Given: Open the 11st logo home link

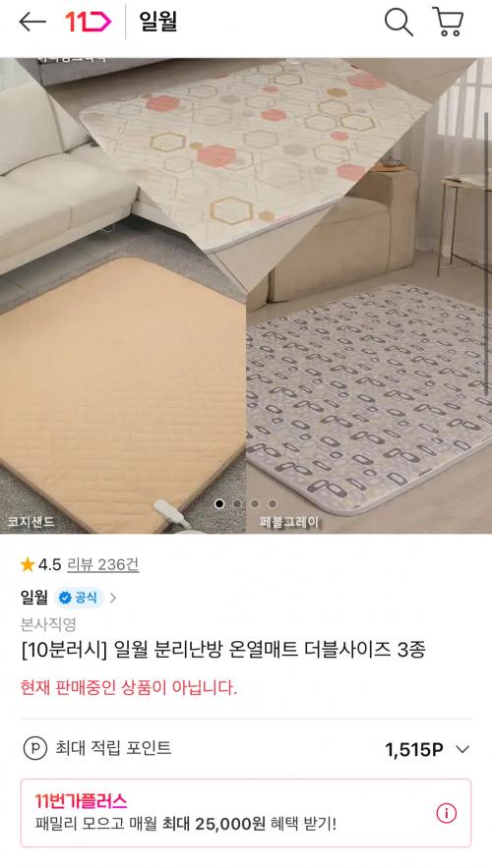Looking at the screenshot, I should (89, 23).
